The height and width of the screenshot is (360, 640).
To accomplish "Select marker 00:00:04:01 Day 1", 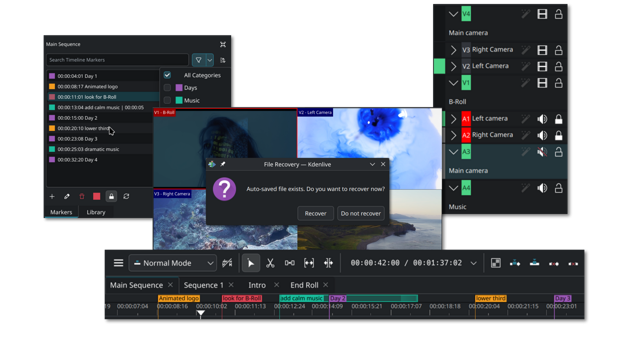I will tap(103, 76).
